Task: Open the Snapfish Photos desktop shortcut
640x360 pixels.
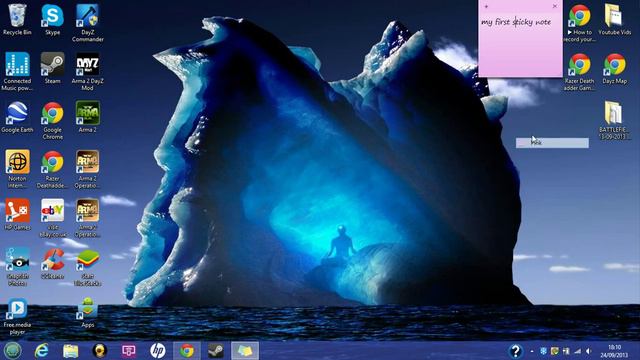Action: click(x=17, y=267)
